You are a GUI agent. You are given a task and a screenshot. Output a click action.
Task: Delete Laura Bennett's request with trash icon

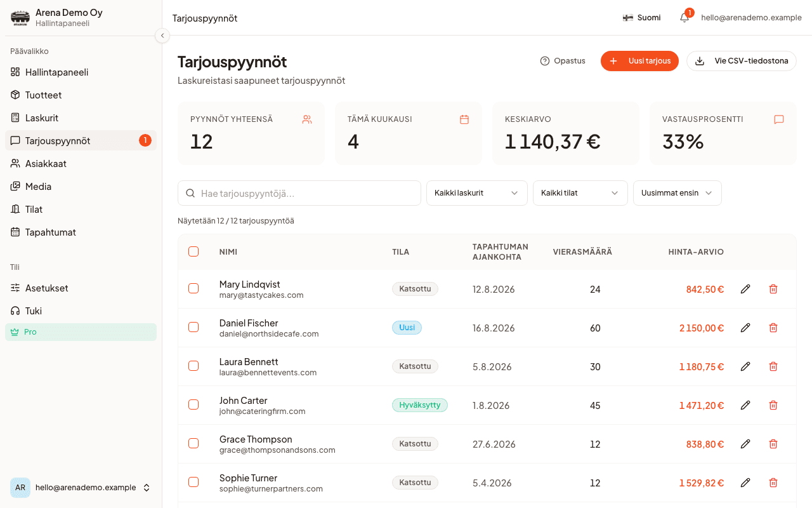(773, 366)
